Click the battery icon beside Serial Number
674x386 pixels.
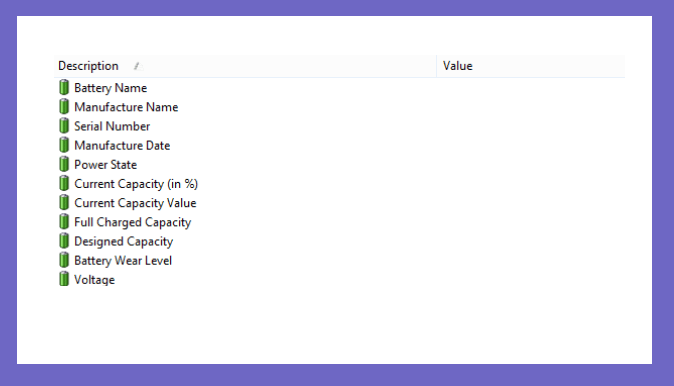pyautogui.click(x=64, y=126)
